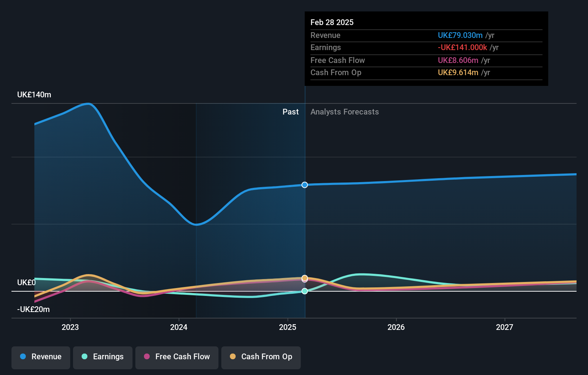This screenshot has width=588, height=375.
Task: Click the Free Cash Flow label in tooltip
Action: coord(338,60)
